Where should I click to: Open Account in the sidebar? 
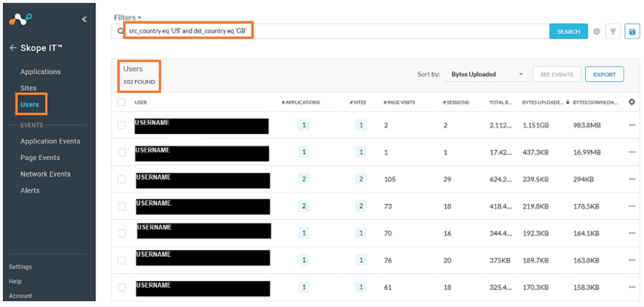click(20, 296)
